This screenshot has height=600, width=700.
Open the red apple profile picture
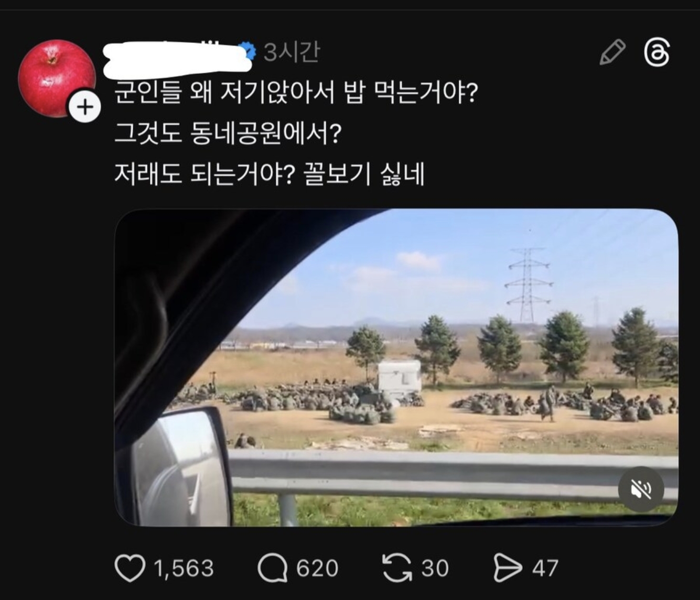click(57, 78)
